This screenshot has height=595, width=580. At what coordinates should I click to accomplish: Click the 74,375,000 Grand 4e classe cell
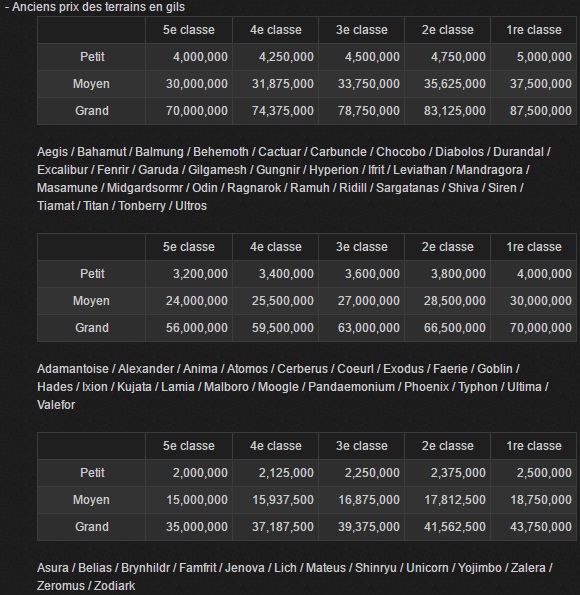[275, 111]
